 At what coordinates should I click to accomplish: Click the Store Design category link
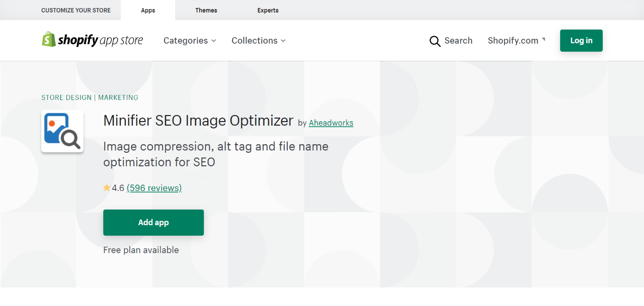click(x=66, y=97)
